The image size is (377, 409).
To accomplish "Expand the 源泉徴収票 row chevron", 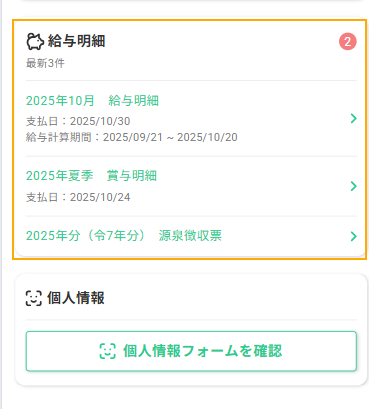I will (353, 236).
